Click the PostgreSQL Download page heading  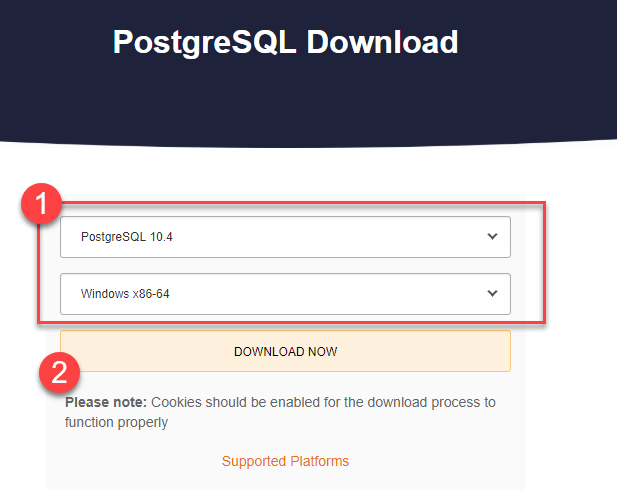point(285,42)
